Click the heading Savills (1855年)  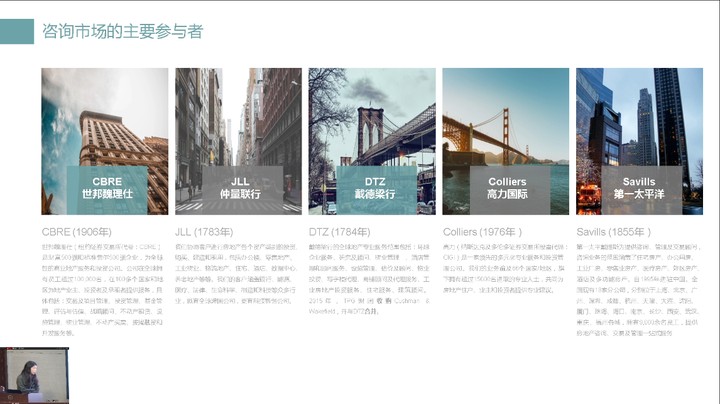(x=613, y=232)
